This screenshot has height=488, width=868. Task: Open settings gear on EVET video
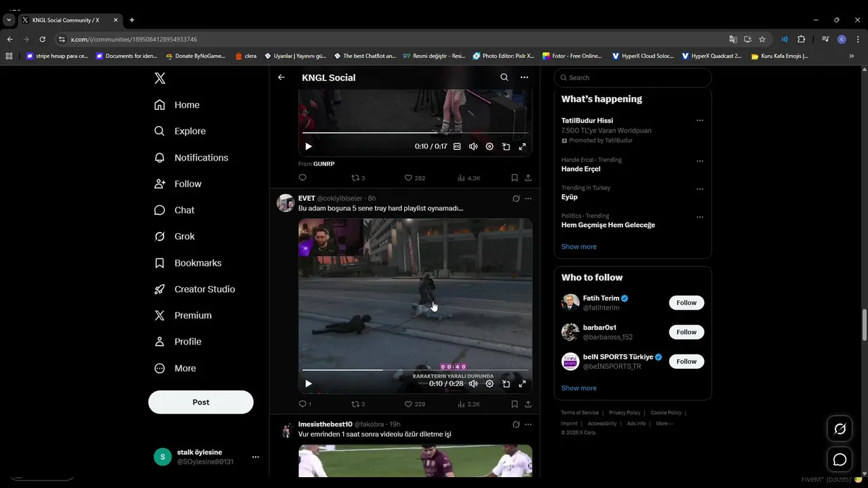click(x=490, y=384)
